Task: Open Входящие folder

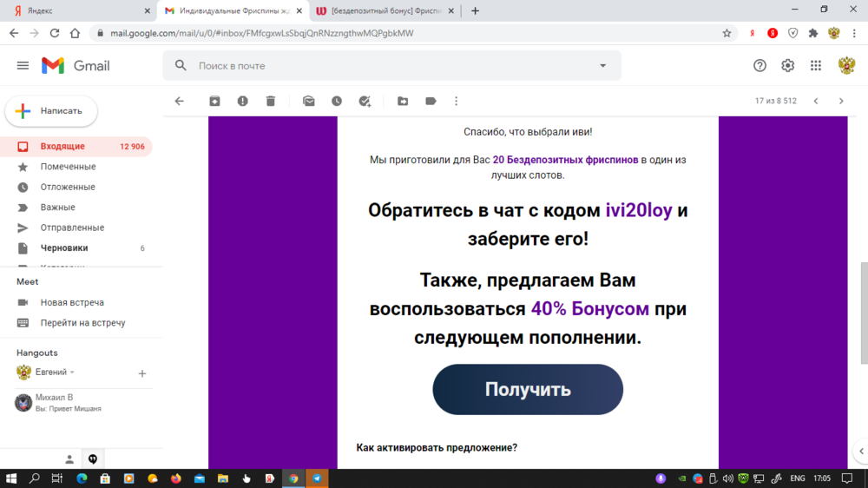Action: [76, 146]
